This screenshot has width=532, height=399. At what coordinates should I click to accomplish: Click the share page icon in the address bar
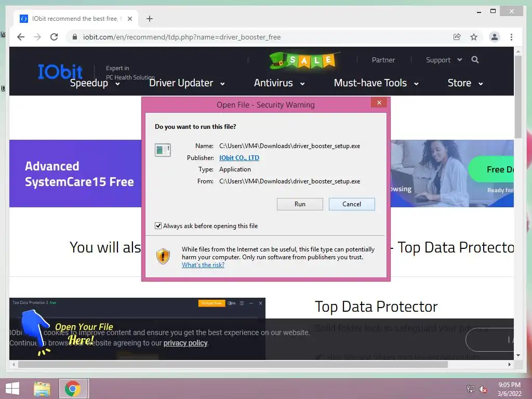[x=457, y=37]
